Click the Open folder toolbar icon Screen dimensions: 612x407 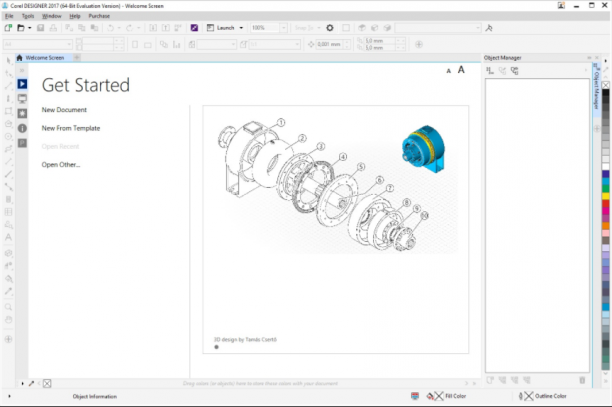[x=21, y=28]
